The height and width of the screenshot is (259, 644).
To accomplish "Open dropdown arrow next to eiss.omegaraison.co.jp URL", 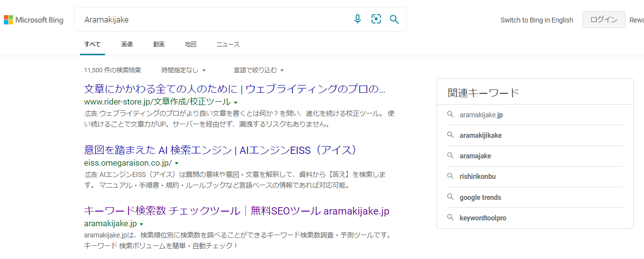I will click(177, 163).
